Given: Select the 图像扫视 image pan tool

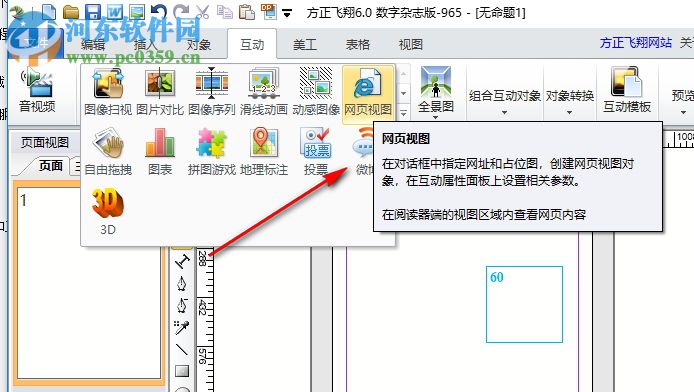Looking at the screenshot, I should (108, 92).
